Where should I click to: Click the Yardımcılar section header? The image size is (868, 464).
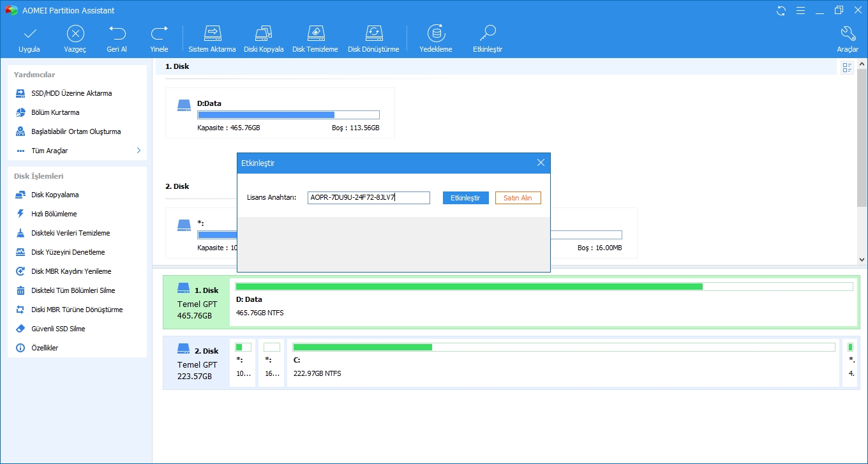pyautogui.click(x=34, y=75)
